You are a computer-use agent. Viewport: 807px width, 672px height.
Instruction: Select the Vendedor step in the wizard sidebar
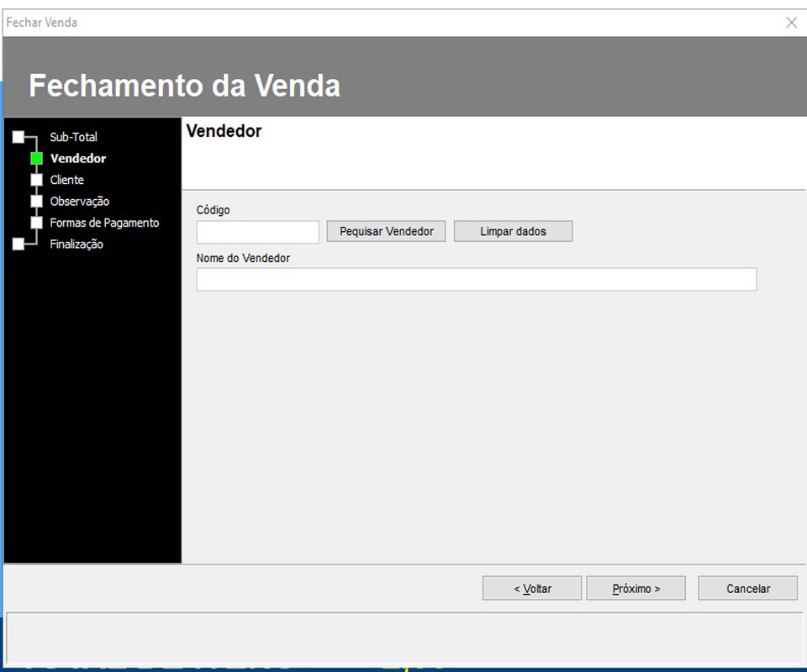click(x=78, y=158)
